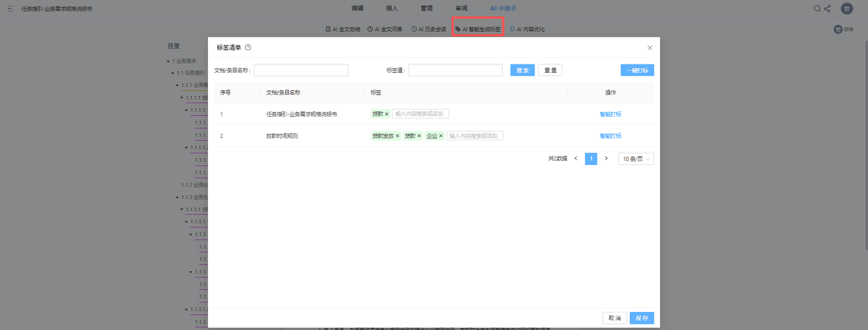Close the 标签清单 dialog with X
The image size is (868, 330).
coord(649,48)
